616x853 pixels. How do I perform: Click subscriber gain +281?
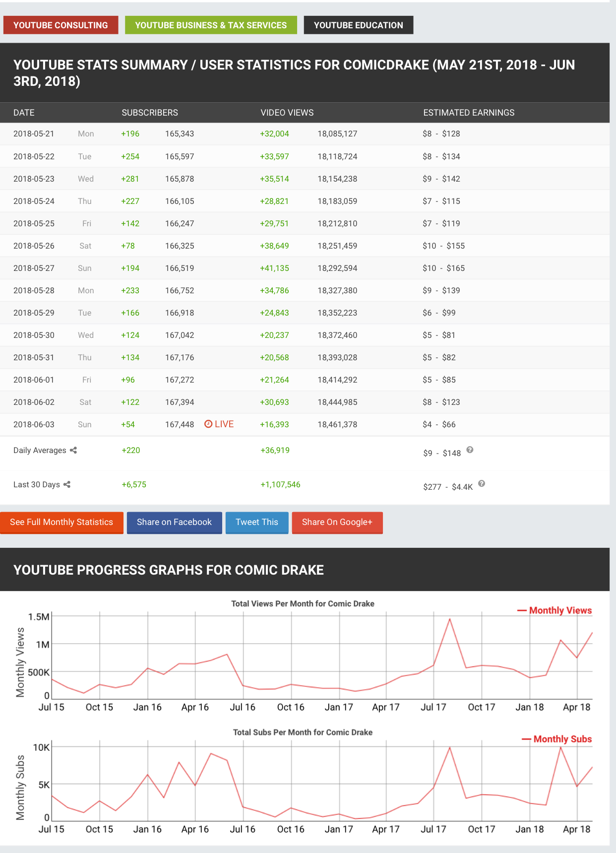click(130, 179)
